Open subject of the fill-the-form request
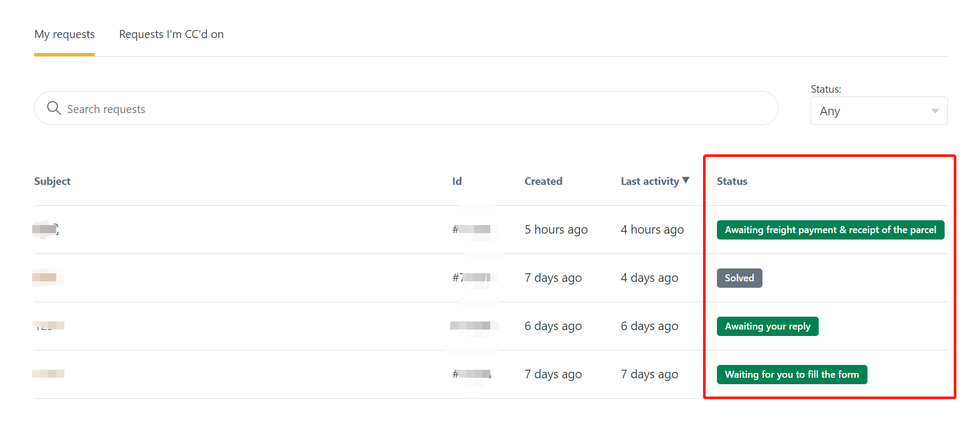 [48, 374]
